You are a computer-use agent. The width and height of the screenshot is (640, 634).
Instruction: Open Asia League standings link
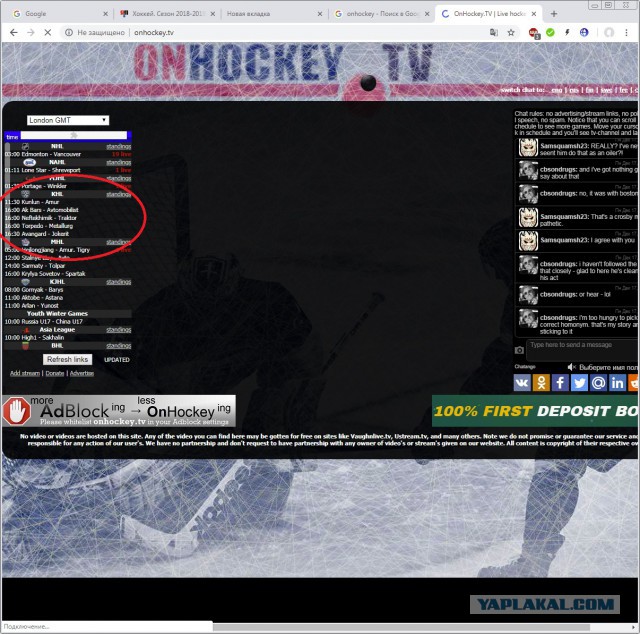(x=119, y=329)
